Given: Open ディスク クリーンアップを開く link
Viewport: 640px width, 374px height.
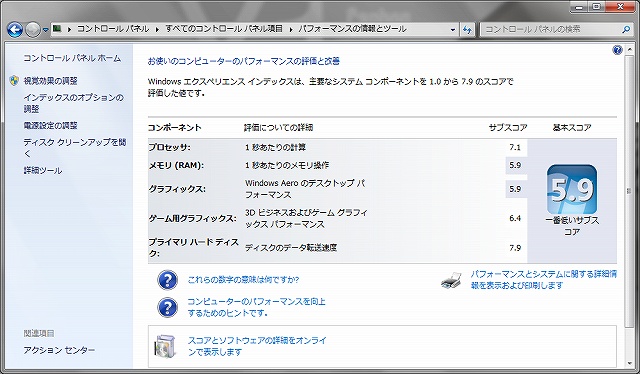Looking at the screenshot, I should [75, 148].
